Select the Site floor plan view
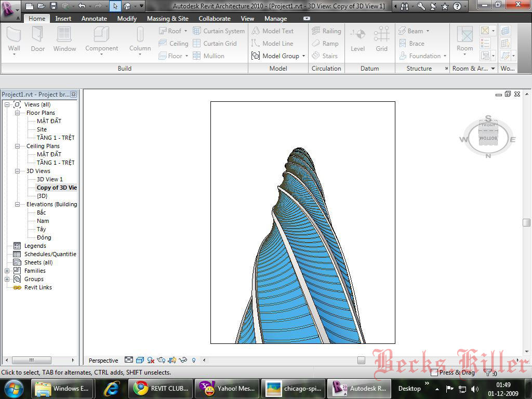This screenshot has width=532, height=399. click(x=42, y=129)
